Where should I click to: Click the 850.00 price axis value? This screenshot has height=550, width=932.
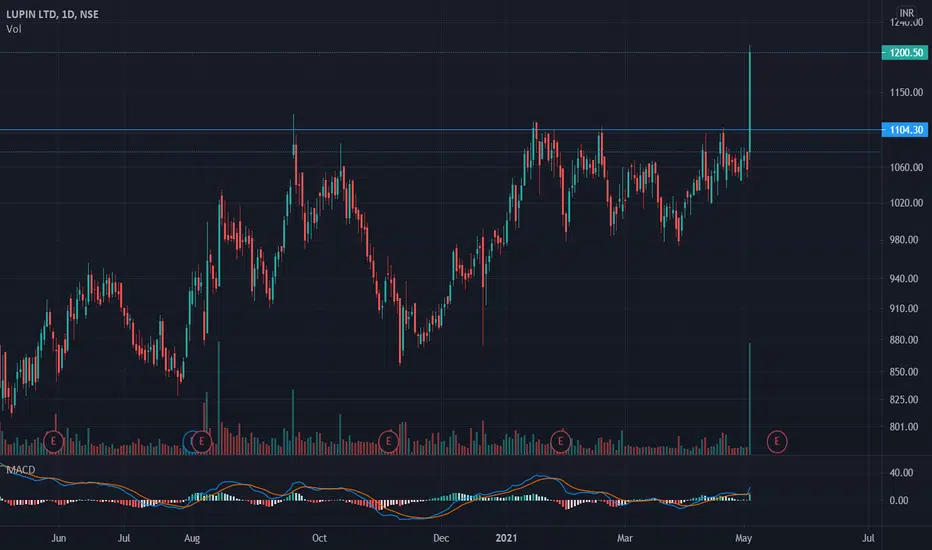click(x=906, y=372)
